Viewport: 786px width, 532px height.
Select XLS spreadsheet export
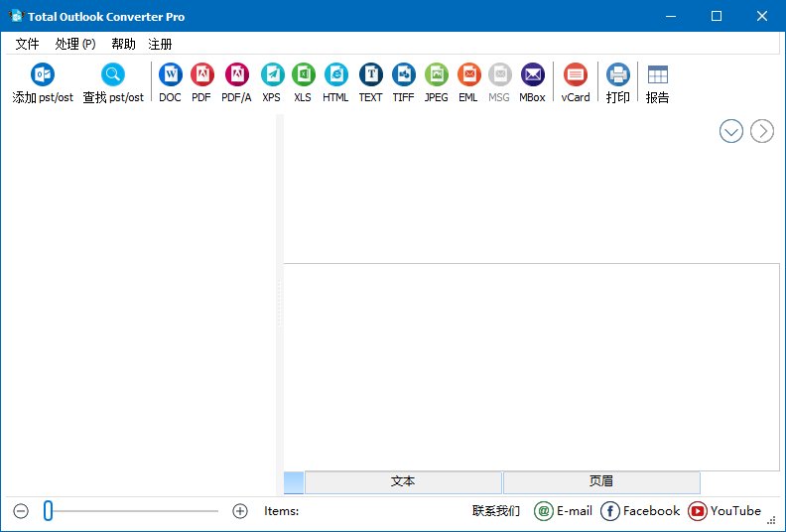coord(303,75)
